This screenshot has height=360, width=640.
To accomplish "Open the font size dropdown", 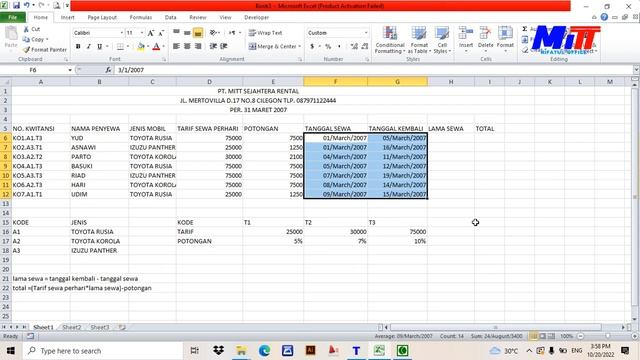I will [x=142, y=33].
